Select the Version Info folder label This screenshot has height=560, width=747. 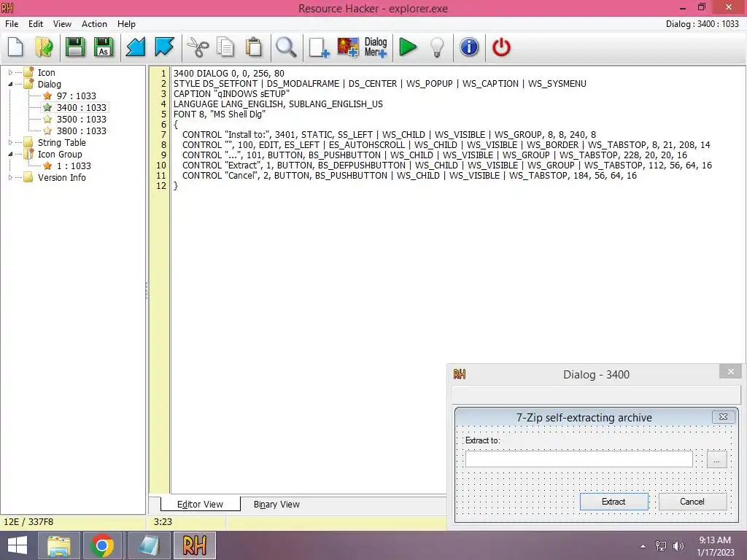coord(62,178)
